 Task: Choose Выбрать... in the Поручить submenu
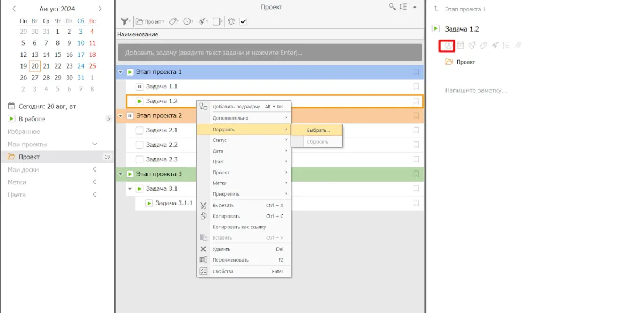click(318, 130)
